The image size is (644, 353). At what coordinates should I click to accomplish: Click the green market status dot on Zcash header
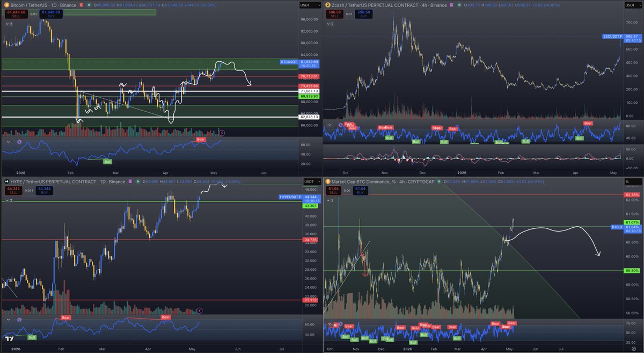coord(460,5)
